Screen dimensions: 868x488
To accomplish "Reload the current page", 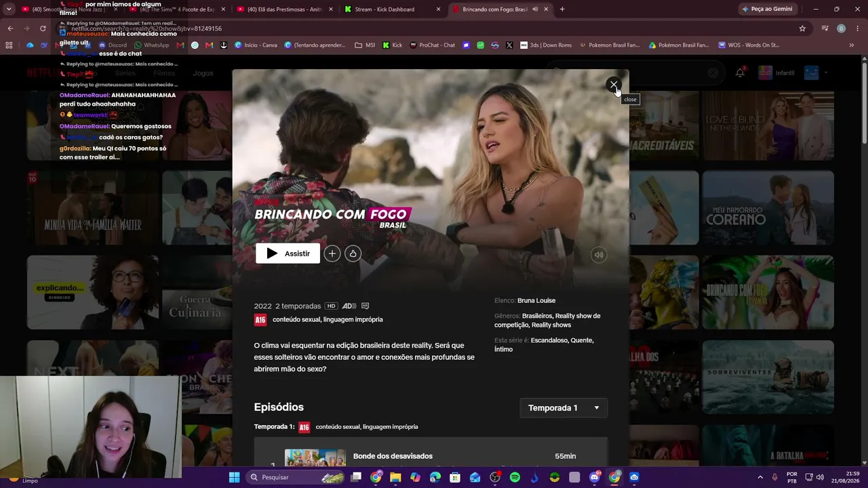I will coord(43,28).
